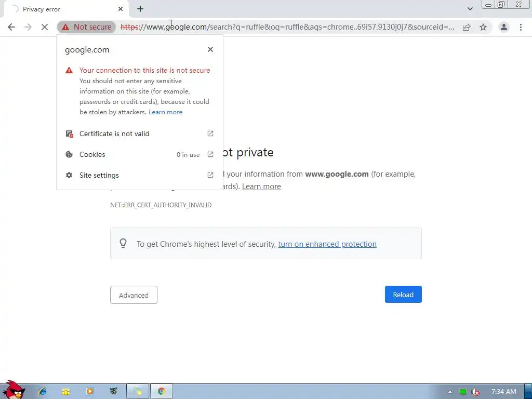The height and width of the screenshot is (399, 532).
Task: Open media player in taskbar
Action: click(x=89, y=392)
